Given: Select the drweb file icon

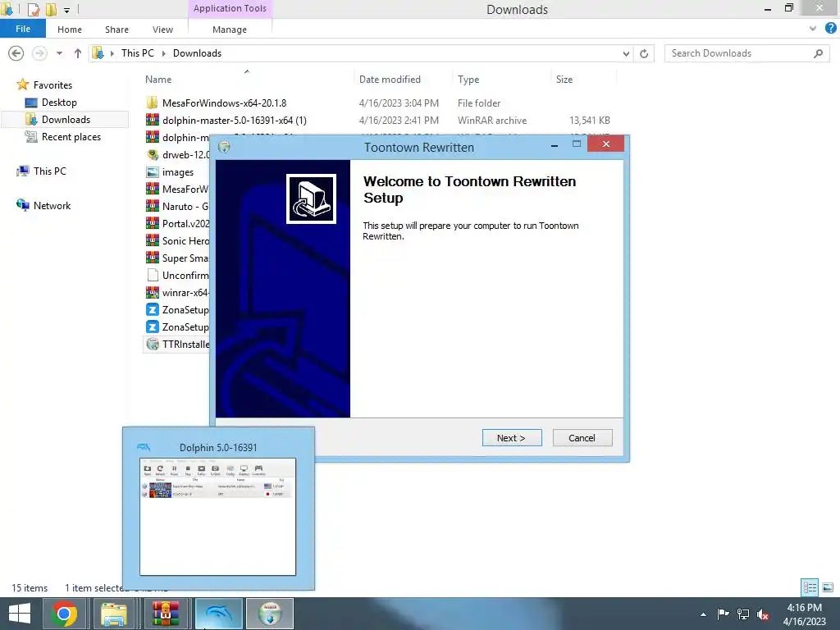Looking at the screenshot, I should coord(153,155).
